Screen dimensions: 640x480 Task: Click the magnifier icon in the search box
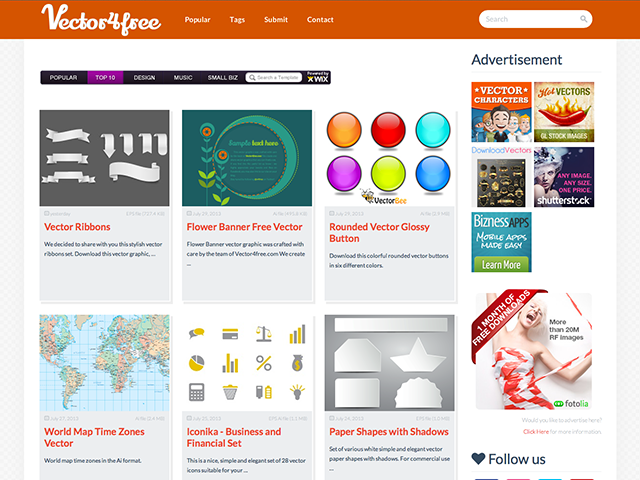(x=583, y=19)
